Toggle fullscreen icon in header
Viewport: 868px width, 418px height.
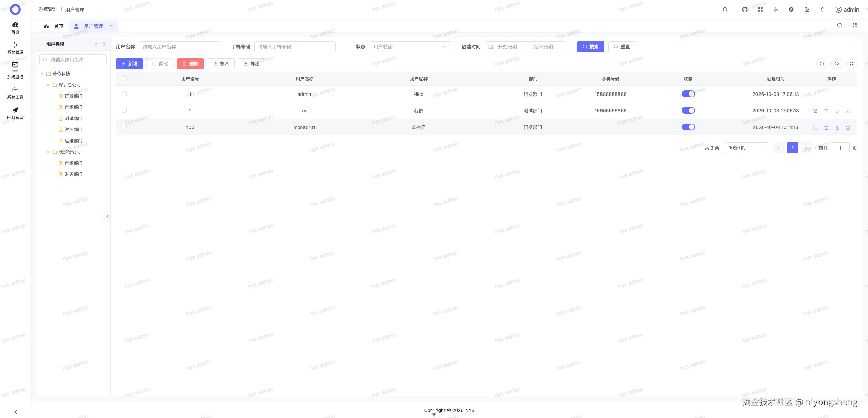pyautogui.click(x=761, y=9)
